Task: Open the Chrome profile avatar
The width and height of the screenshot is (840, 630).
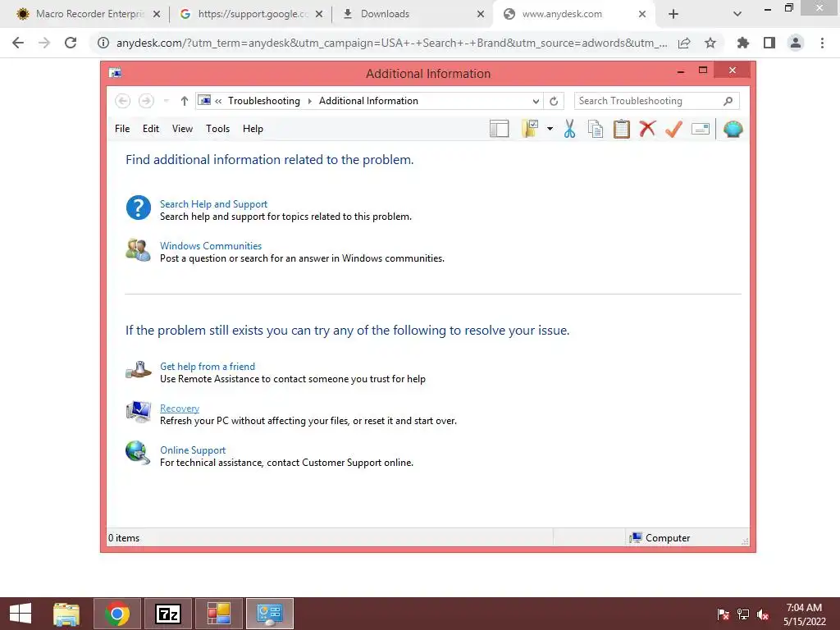Action: [x=796, y=43]
